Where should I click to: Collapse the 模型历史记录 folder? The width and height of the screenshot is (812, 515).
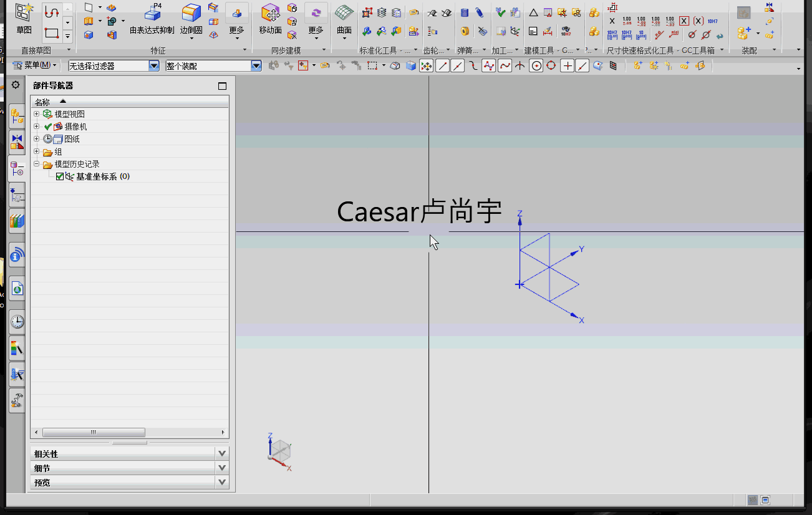(x=36, y=164)
